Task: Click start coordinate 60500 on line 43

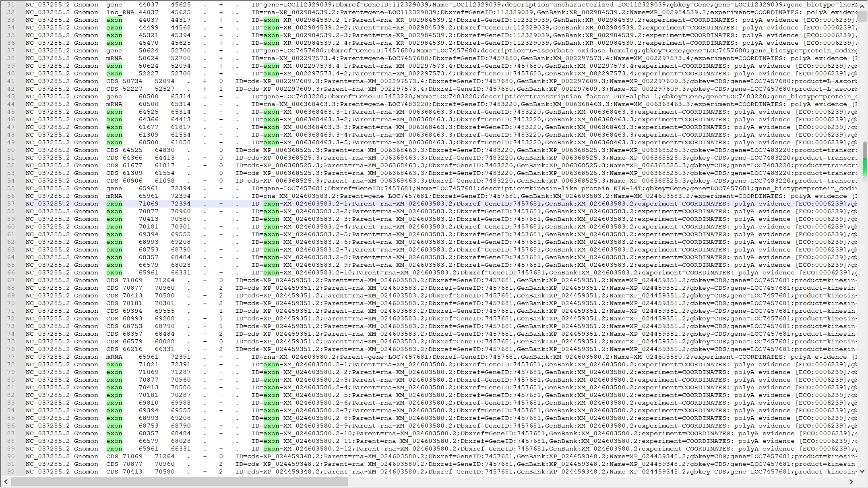Action: pyautogui.click(x=149, y=96)
